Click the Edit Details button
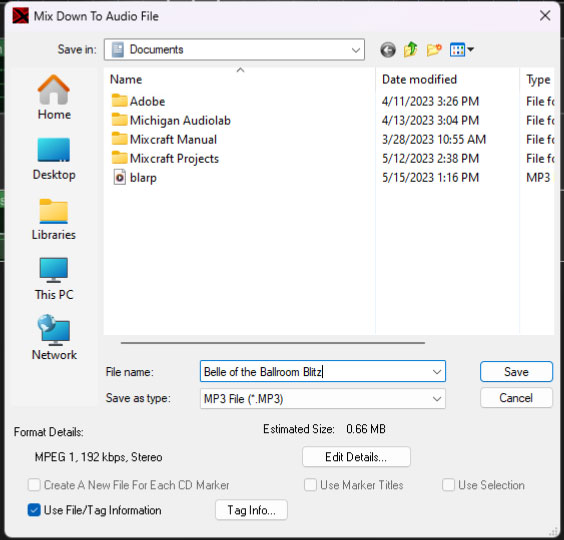Viewport: 564px width, 540px height. pos(356,457)
